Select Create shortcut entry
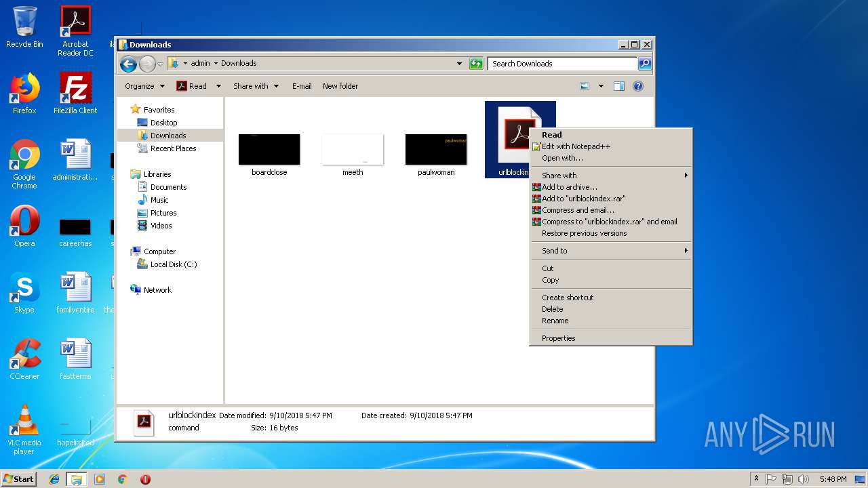The image size is (868, 488). click(x=611, y=298)
